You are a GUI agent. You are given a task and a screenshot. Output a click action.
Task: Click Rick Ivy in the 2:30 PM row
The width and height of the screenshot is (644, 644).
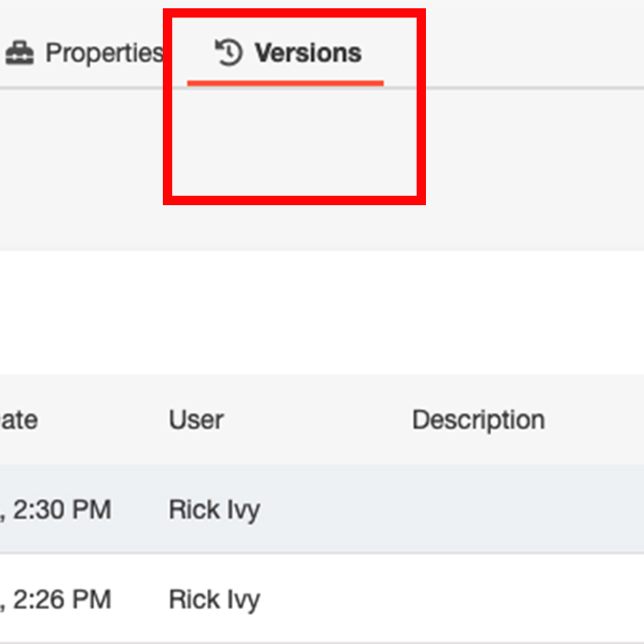(214, 509)
